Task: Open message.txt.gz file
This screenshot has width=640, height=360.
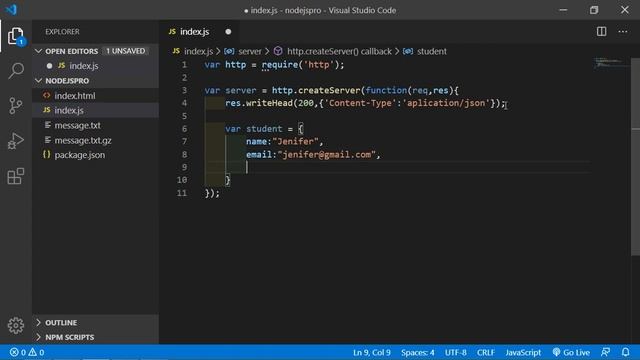Action: (83, 140)
